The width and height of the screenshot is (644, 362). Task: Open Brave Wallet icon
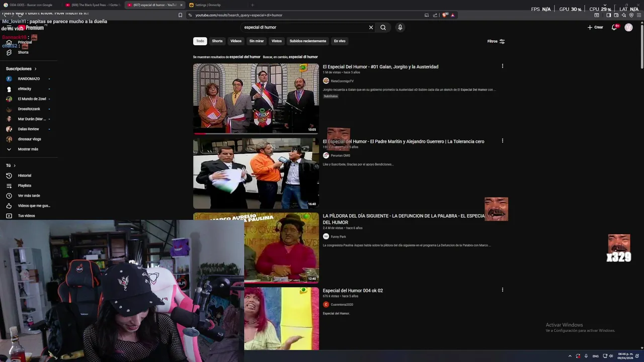coord(616,15)
